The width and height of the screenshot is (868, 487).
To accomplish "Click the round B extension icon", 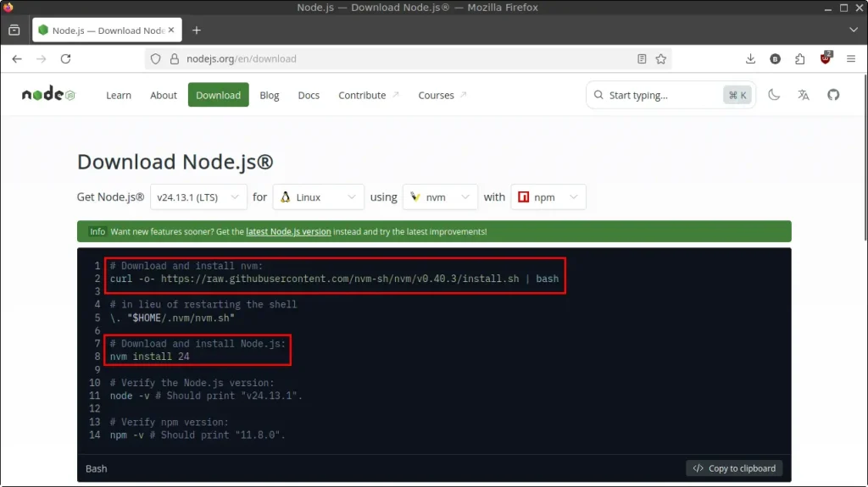I will 775,58.
